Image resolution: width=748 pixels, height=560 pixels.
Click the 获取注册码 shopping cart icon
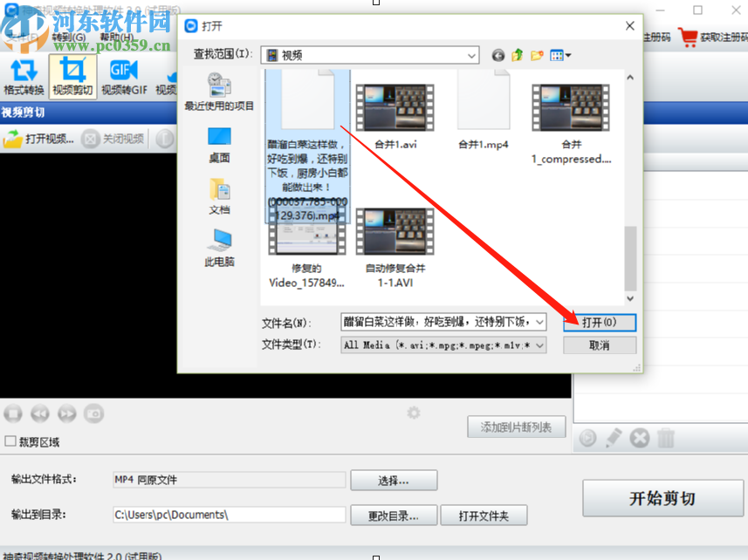click(x=689, y=38)
